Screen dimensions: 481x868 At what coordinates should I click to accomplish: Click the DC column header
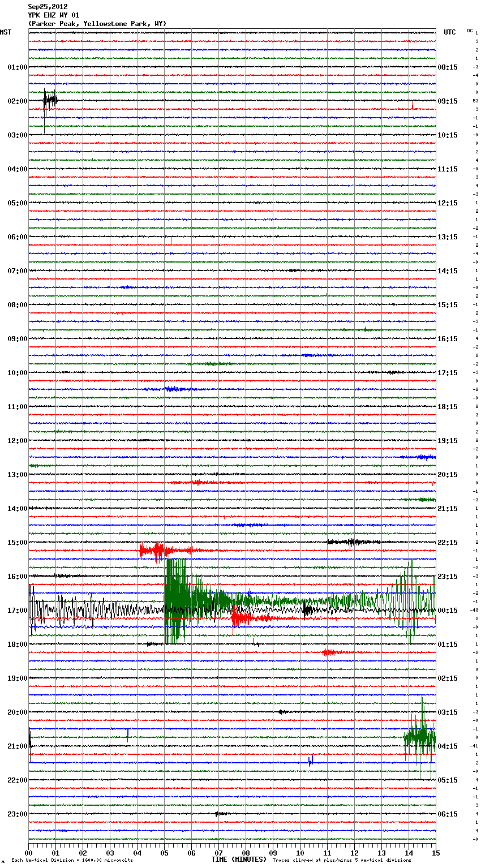coord(470,31)
